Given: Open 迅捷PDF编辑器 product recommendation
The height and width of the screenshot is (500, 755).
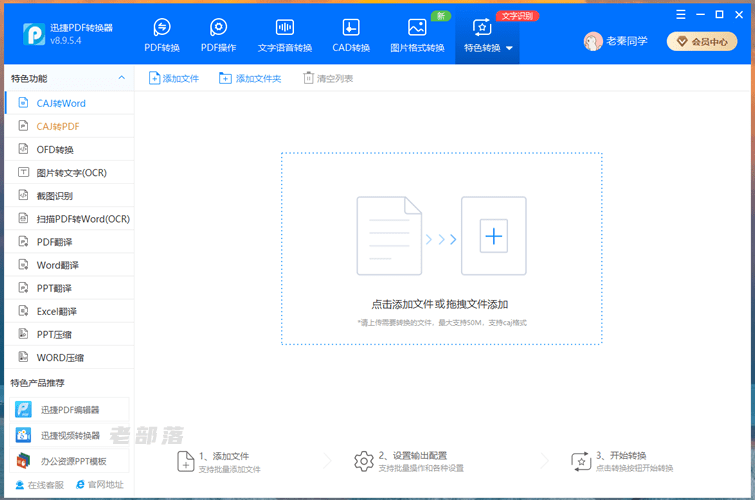Looking at the screenshot, I should 69,409.
